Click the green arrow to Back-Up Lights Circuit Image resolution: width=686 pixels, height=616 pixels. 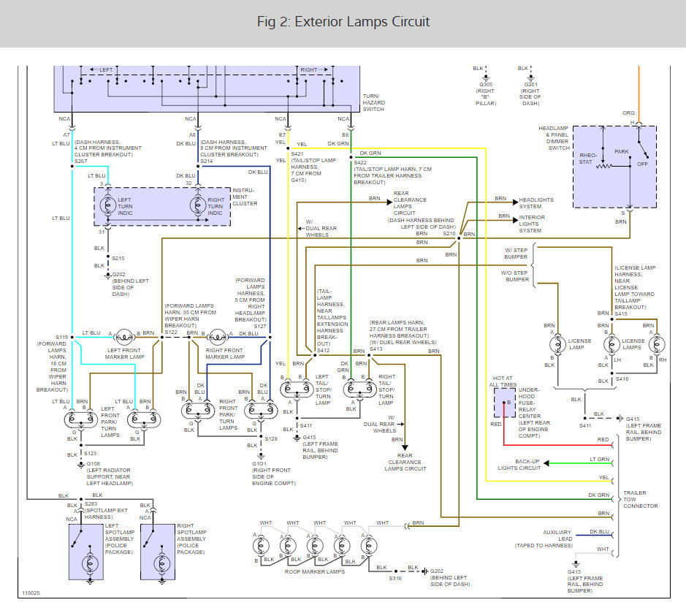pos(547,463)
